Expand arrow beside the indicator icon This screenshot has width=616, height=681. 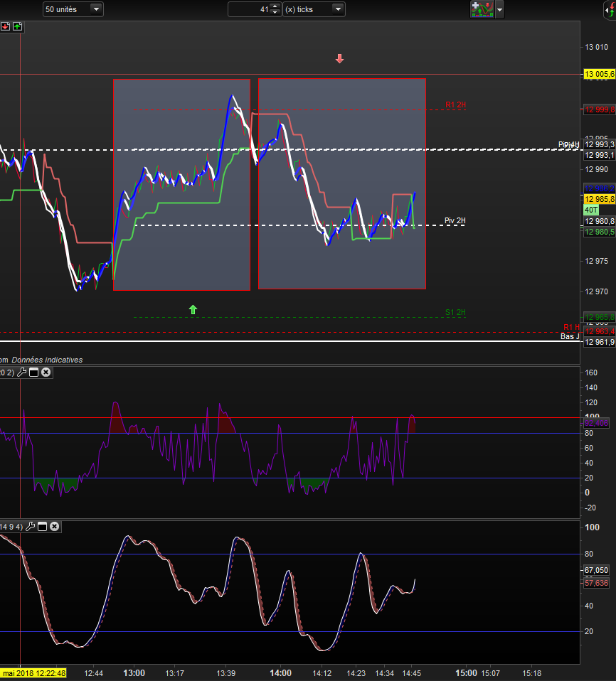point(500,9)
